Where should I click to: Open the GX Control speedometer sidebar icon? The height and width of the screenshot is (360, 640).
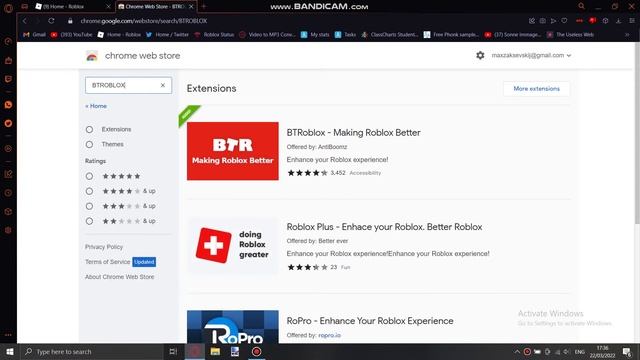coord(8,42)
